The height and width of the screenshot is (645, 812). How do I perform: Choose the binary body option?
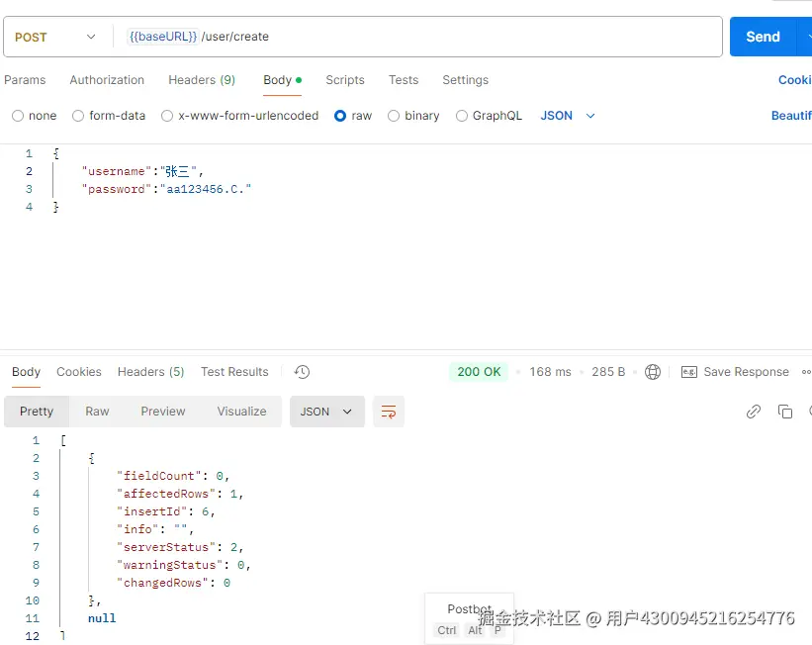pyautogui.click(x=394, y=116)
